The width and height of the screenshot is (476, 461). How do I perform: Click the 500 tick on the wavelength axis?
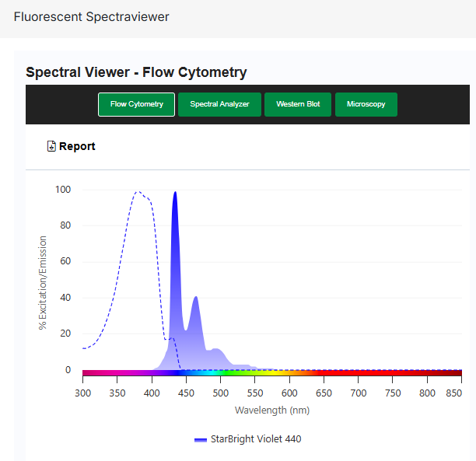[220, 394]
